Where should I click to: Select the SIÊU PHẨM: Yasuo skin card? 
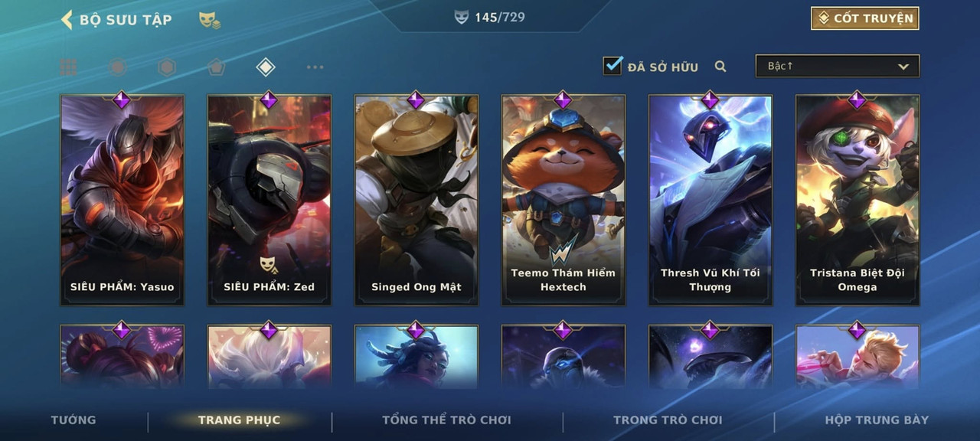[122, 200]
